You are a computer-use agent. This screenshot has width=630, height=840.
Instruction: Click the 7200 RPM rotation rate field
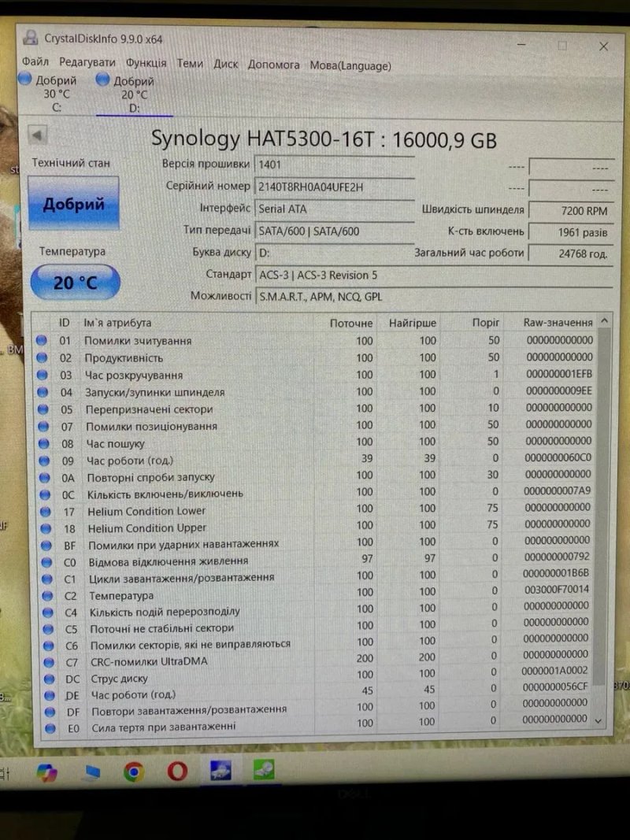571,210
